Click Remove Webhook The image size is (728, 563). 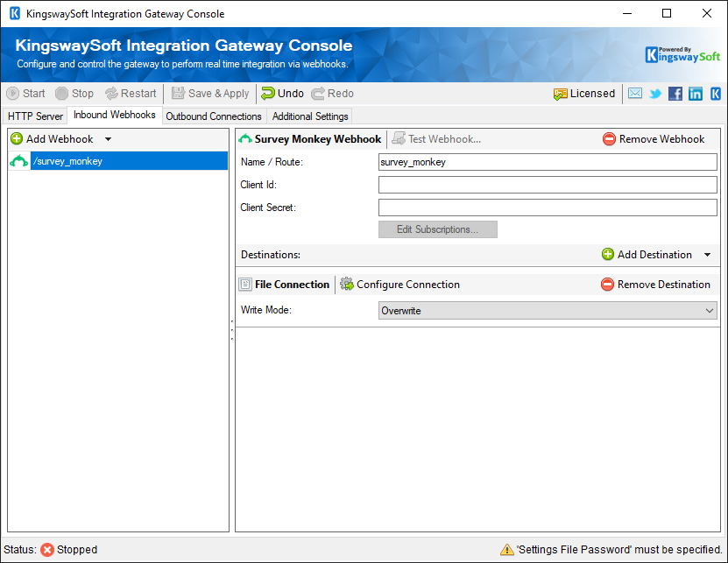[x=654, y=138]
